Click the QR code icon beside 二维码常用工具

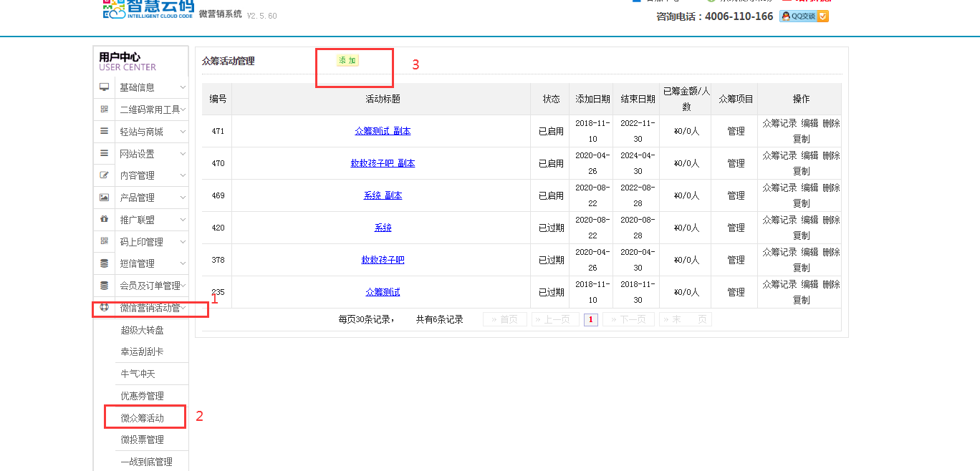[x=105, y=110]
